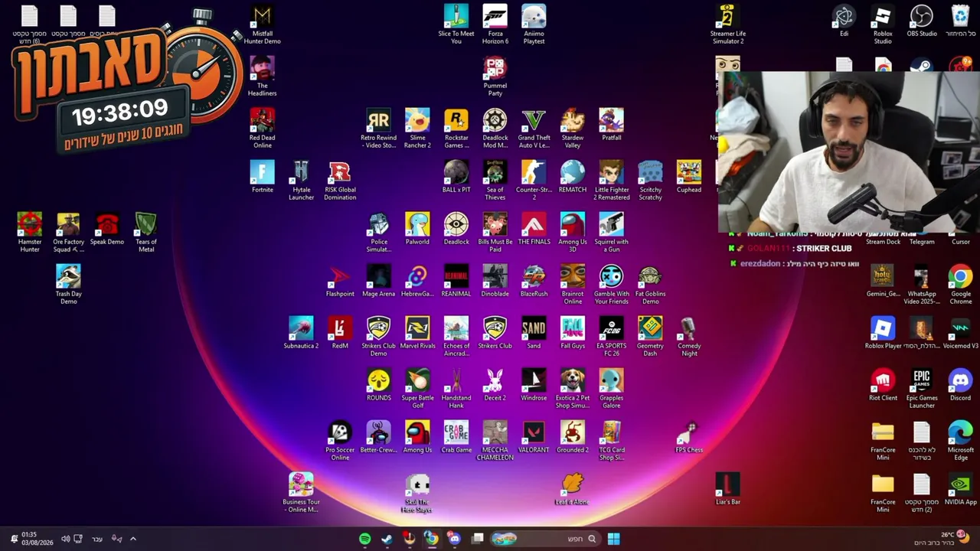Select the Palworld game icon

coord(417,230)
